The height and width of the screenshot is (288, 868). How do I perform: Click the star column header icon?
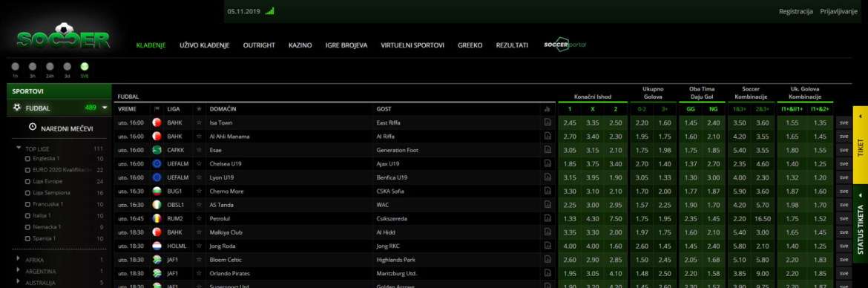coord(199,109)
